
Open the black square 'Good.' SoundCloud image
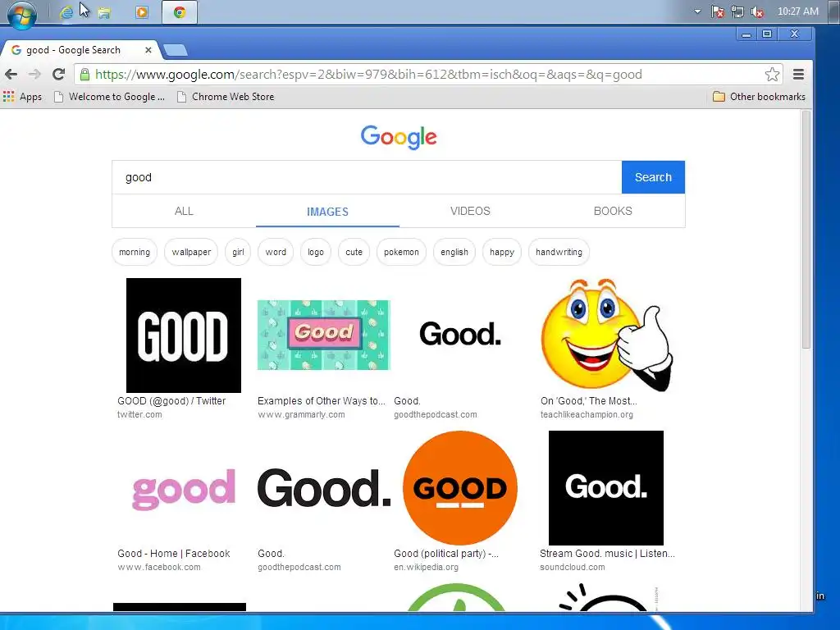(606, 488)
